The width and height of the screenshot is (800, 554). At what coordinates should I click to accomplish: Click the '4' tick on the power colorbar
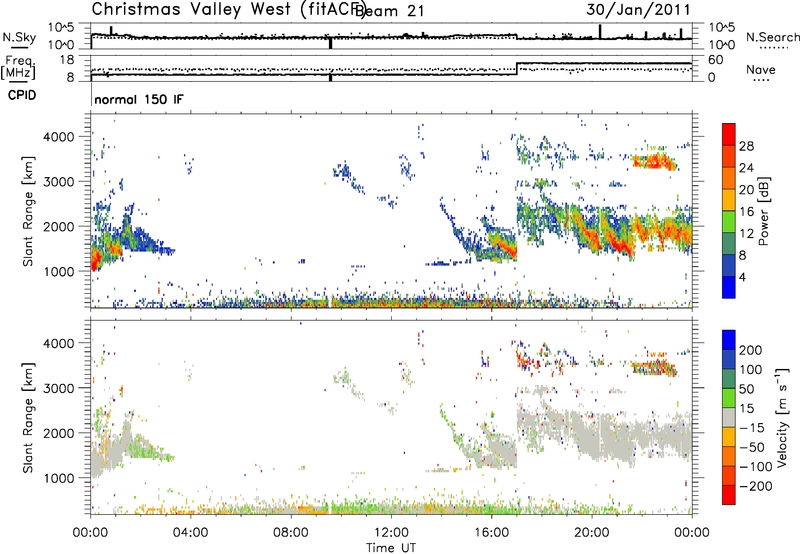point(742,277)
